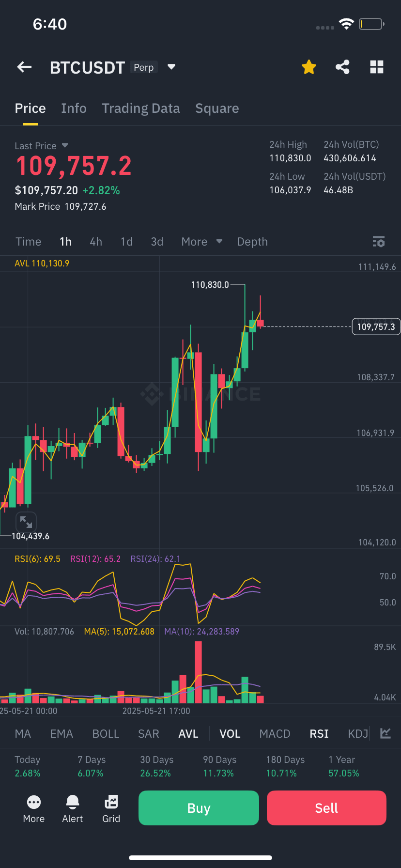Tap the 90 Days 11.73% performance
This screenshot has height=868, width=401.
pos(219,766)
